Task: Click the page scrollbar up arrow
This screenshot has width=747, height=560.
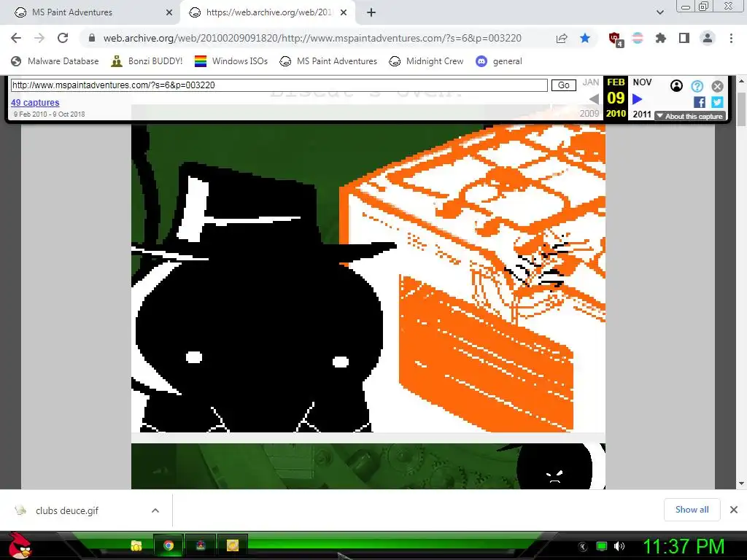Action: 742,81
